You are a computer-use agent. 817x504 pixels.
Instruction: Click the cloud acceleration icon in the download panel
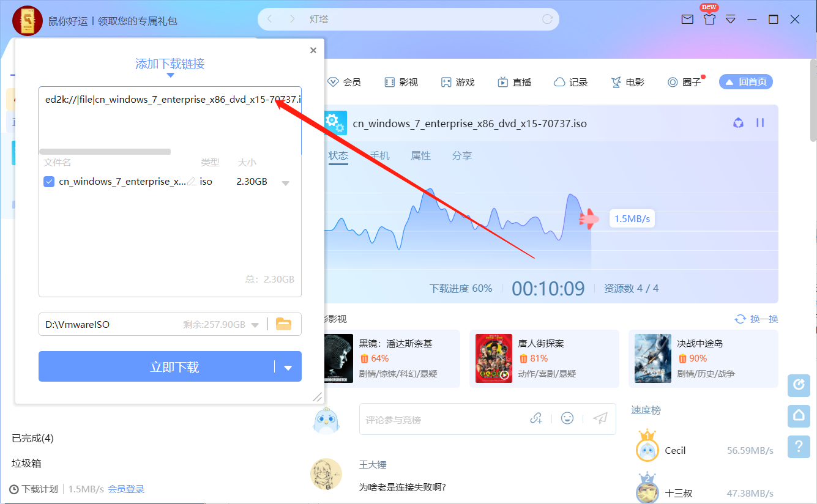point(739,123)
